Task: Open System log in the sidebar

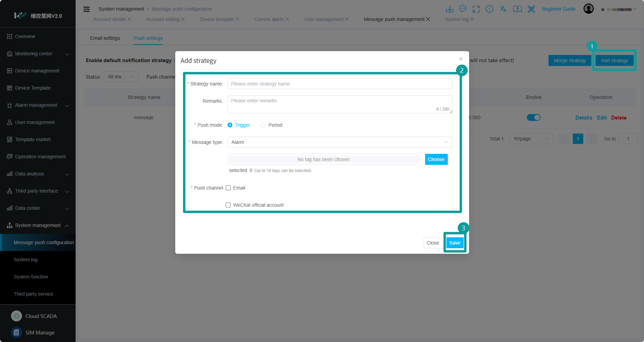Action: 26,260
